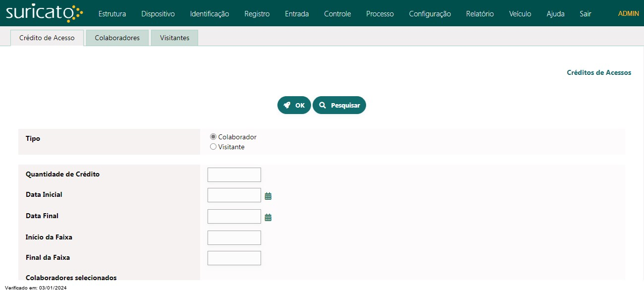Click the OK button

294,105
